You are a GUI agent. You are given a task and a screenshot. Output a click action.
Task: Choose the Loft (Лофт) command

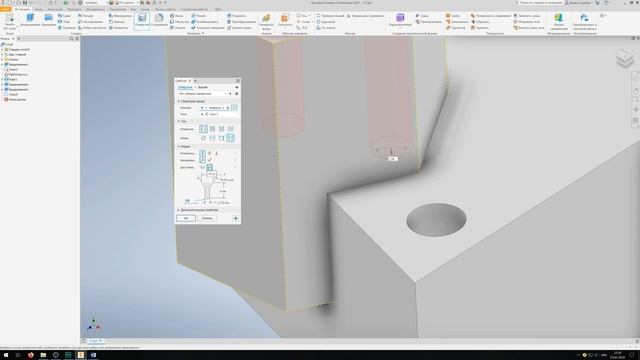point(64,22)
